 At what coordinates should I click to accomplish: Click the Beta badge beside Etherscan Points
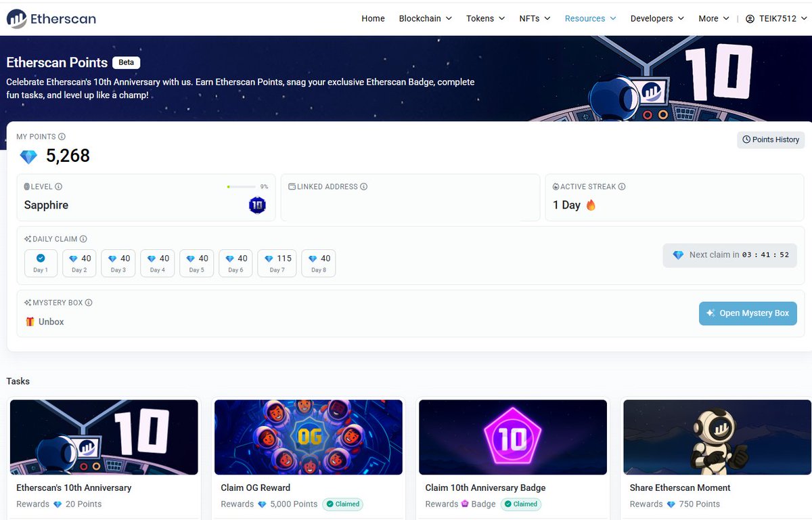[x=127, y=62]
